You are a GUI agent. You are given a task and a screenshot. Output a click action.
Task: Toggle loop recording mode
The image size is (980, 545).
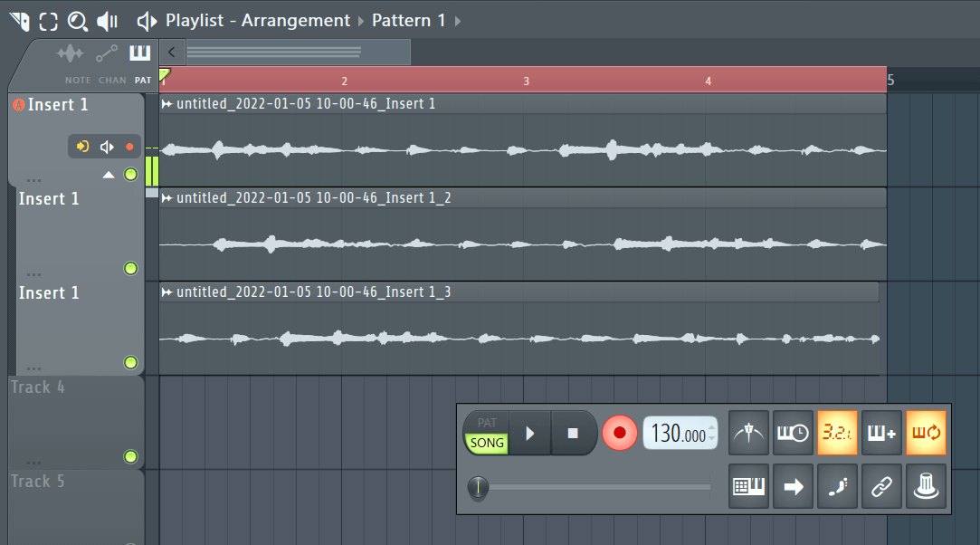(x=926, y=433)
